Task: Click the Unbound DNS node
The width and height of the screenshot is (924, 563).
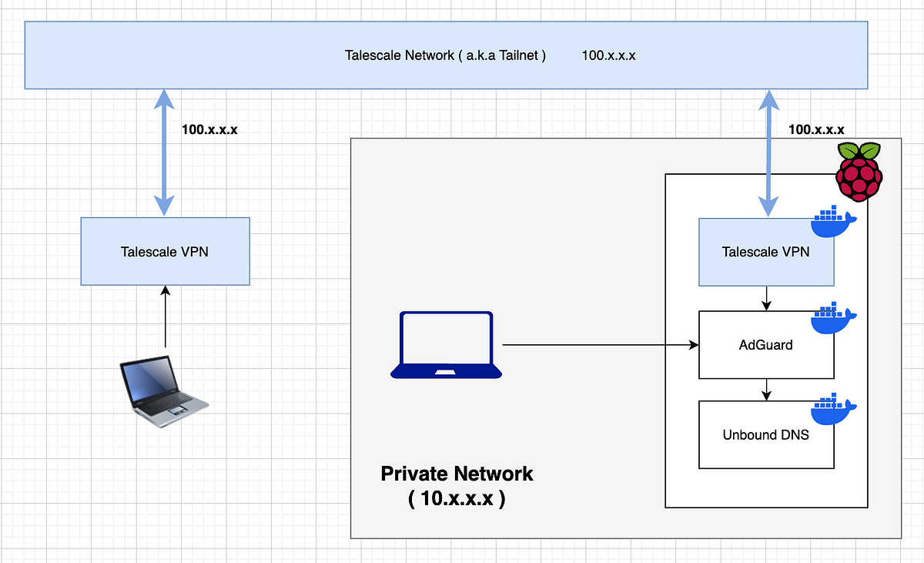Action: click(766, 434)
